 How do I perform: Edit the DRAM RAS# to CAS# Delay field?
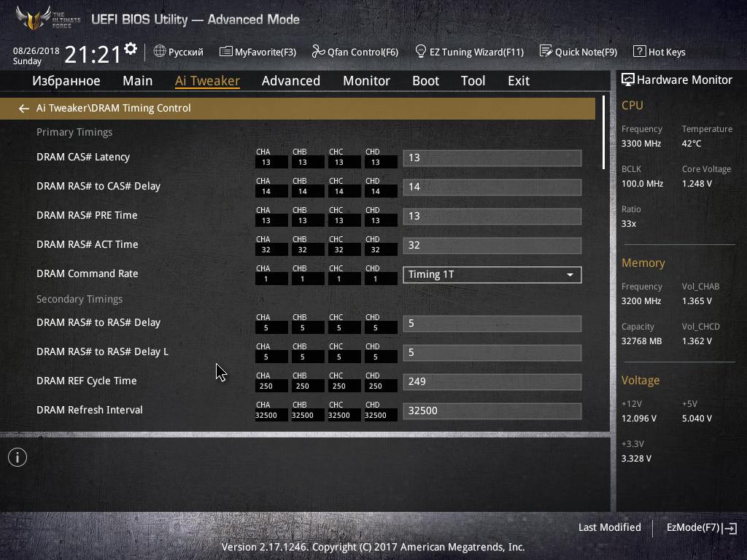point(492,187)
